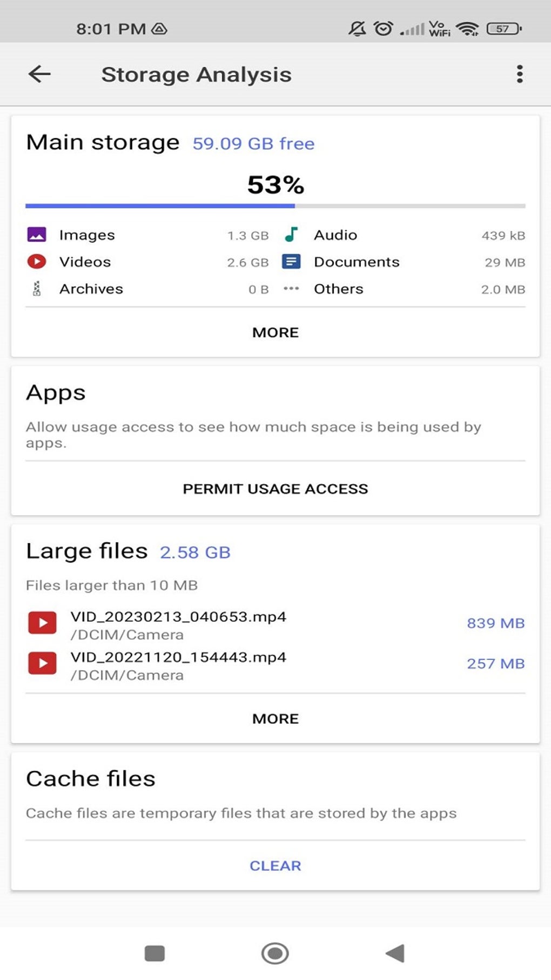Tap the 59.09 GB free label
The width and height of the screenshot is (551, 980).
[253, 144]
